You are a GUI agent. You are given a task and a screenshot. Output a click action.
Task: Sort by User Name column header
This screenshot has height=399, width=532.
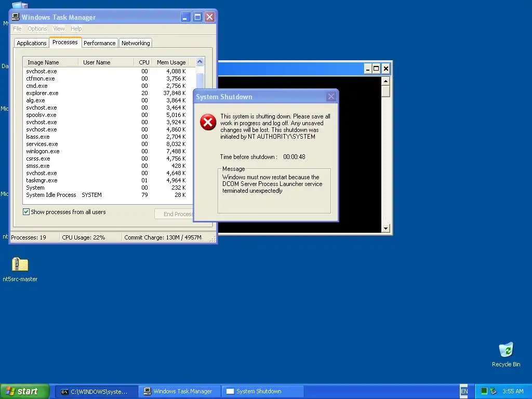coord(106,62)
